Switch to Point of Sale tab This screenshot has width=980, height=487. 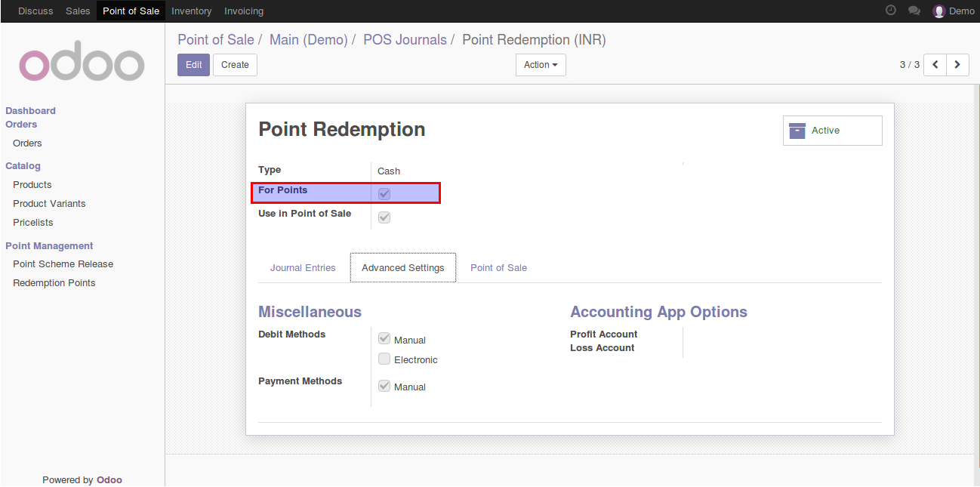click(498, 268)
